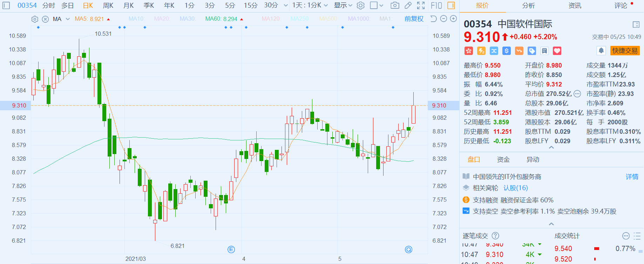644x264 pixels.
Task: Open dropdown arrow on the 10:47 trade row
Action: (540, 255)
